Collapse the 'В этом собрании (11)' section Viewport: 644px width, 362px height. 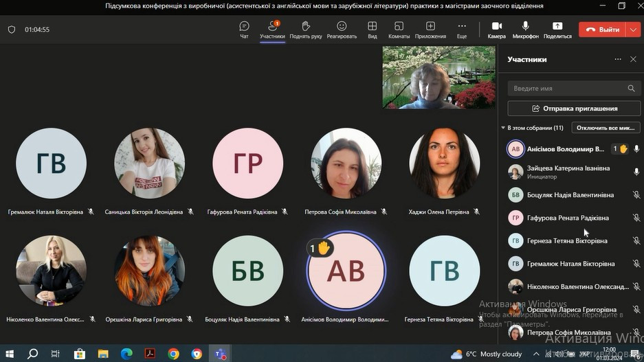coord(503,128)
